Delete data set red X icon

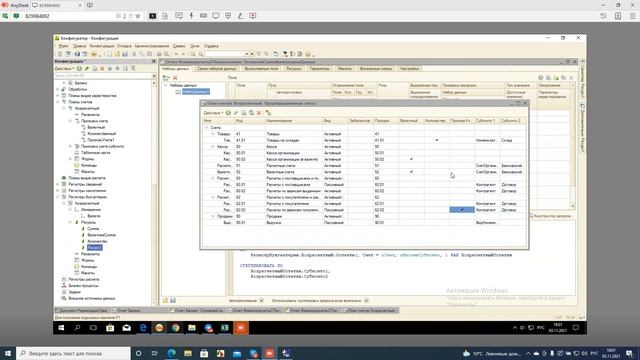(x=175, y=78)
